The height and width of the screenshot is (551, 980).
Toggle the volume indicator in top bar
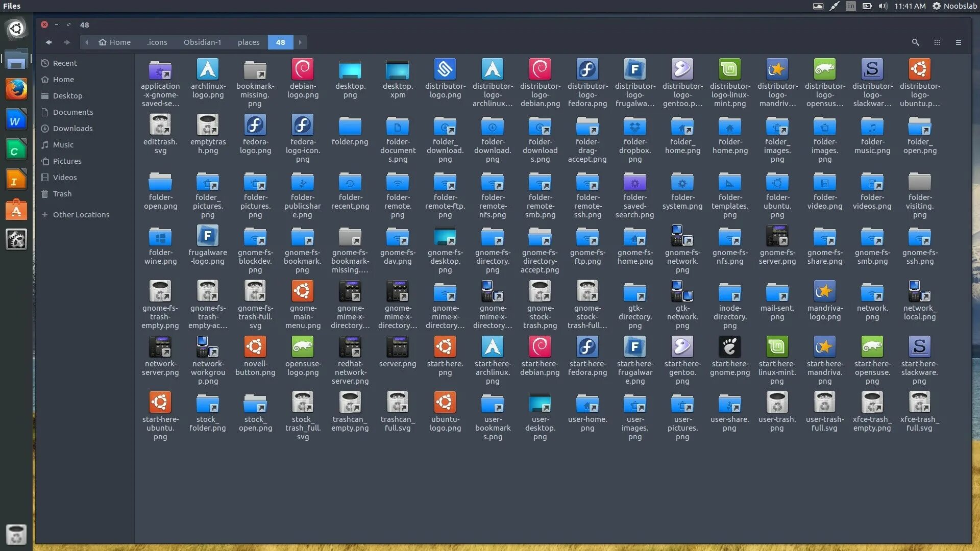883,6
